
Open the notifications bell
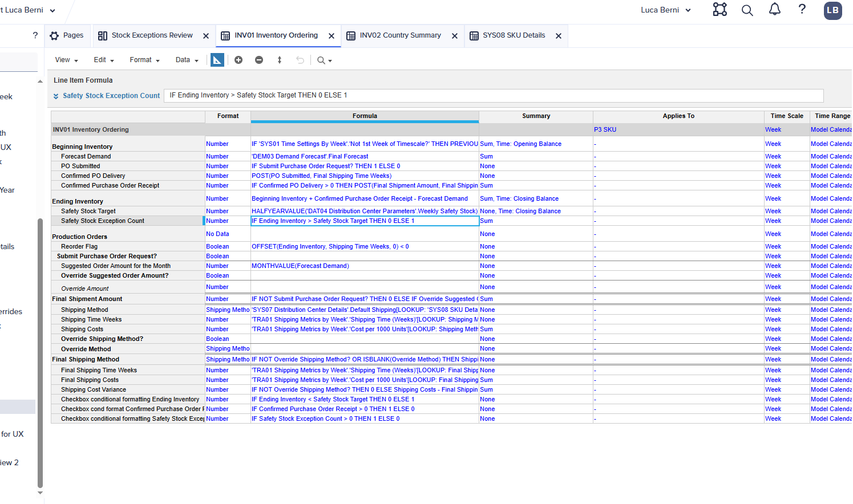[775, 10]
